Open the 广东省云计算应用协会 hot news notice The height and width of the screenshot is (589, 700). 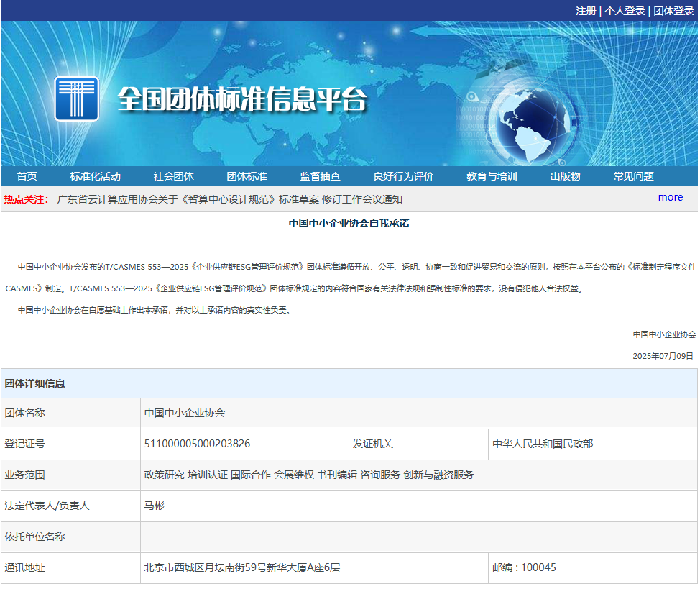click(x=229, y=199)
